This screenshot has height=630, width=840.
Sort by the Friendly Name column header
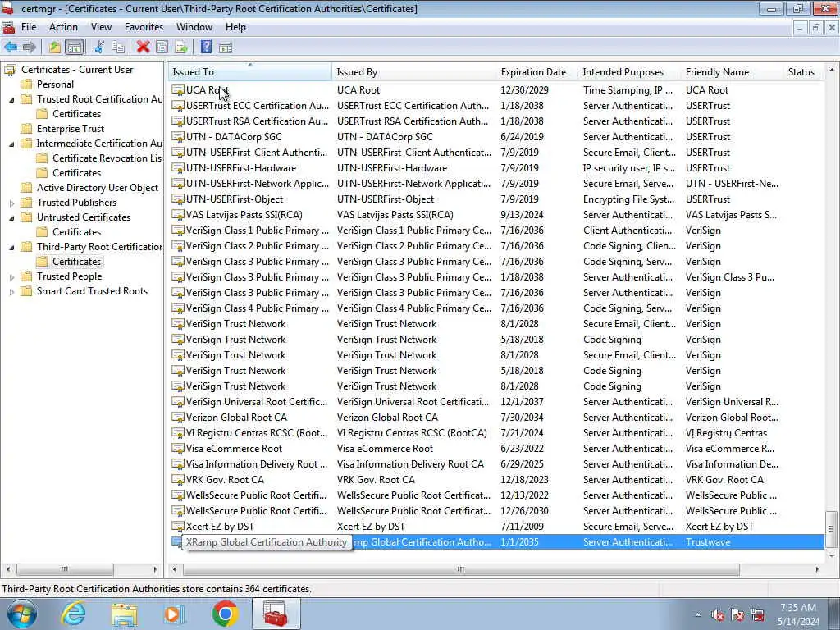733,72
